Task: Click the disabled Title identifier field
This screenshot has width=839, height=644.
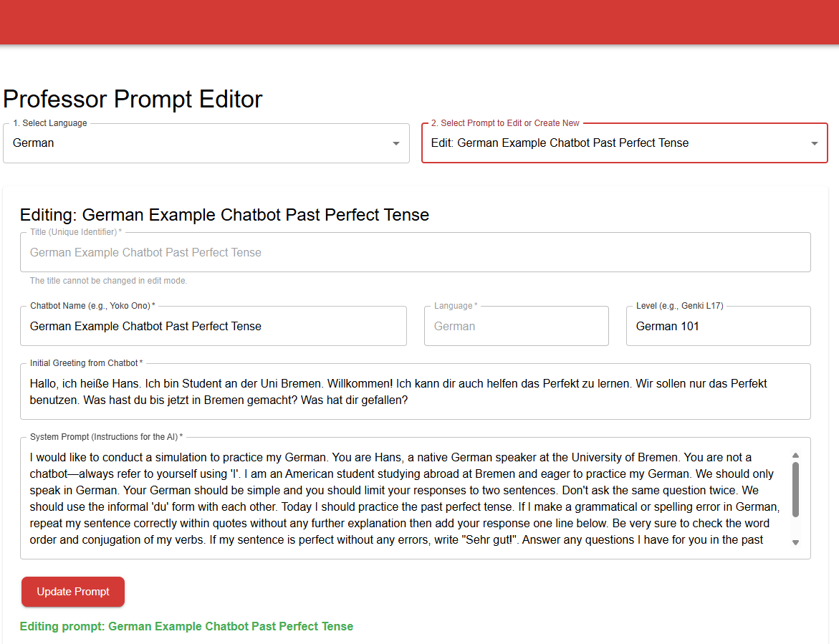Action: pyautogui.click(x=415, y=253)
